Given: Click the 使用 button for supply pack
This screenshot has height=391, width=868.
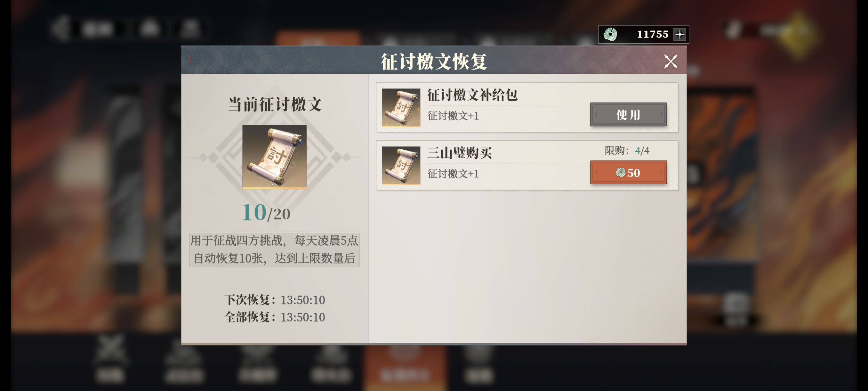Looking at the screenshot, I should pyautogui.click(x=628, y=114).
